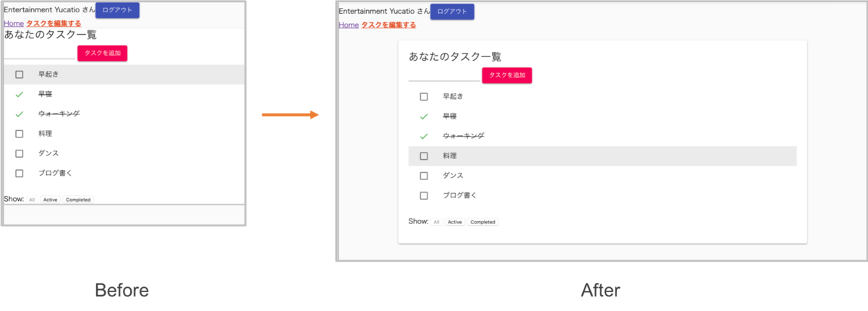The width and height of the screenshot is (868, 311).
Task: Check the 早起き checkbox in After screenshot
Action: tap(424, 96)
